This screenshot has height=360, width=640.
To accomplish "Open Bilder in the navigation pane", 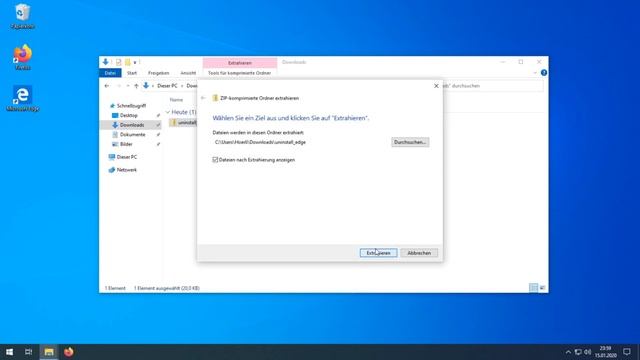I will tap(126, 144).
